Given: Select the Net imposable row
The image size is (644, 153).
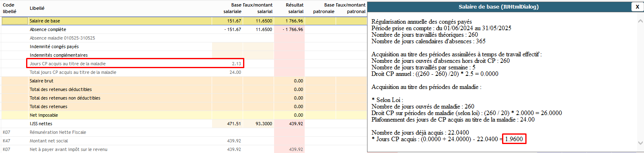Looking at the screenshot, I should 184,115.
